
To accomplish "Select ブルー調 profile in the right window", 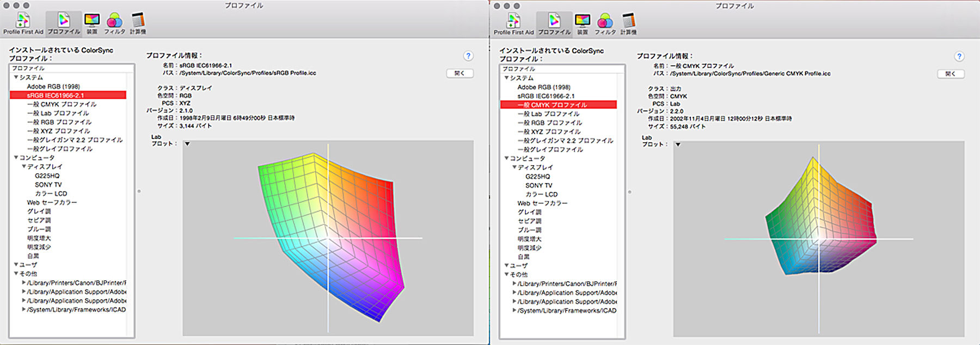I will coord(530,230).
